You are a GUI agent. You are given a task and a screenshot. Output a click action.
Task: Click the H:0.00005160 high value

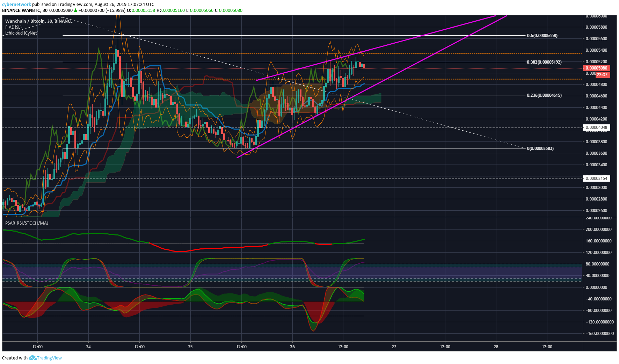(x=170, y=10)
